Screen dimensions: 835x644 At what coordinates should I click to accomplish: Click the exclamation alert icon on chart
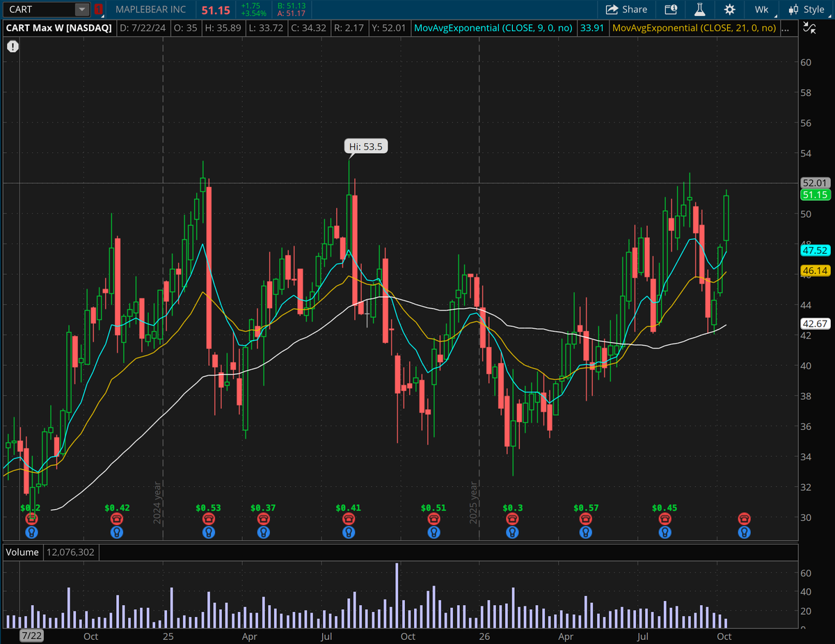pyautogui.click(x=13, y=47)
